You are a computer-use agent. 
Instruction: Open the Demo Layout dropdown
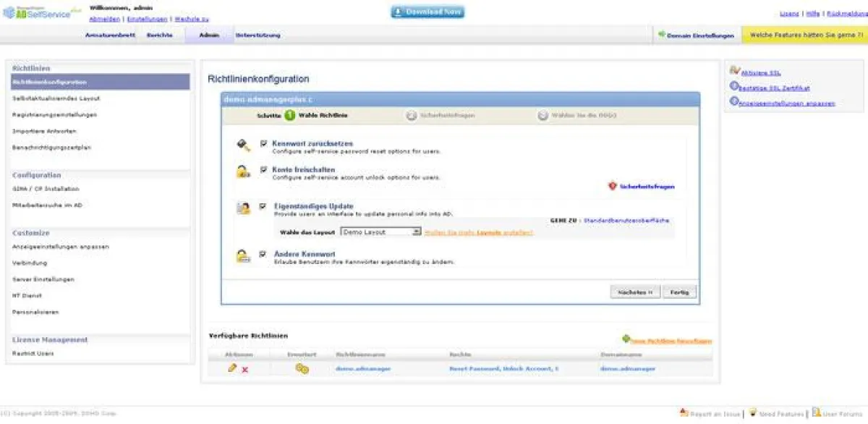tap(381, 232)
